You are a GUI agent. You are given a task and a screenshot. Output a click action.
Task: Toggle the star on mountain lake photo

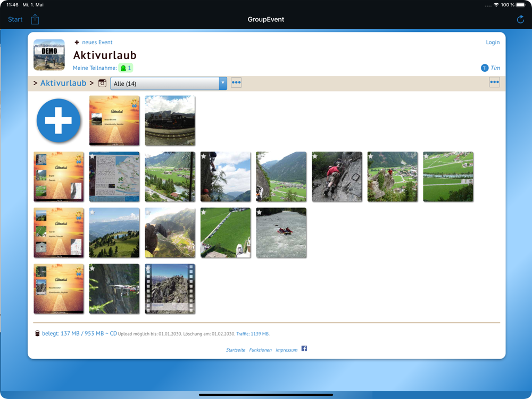pos(92,212)
